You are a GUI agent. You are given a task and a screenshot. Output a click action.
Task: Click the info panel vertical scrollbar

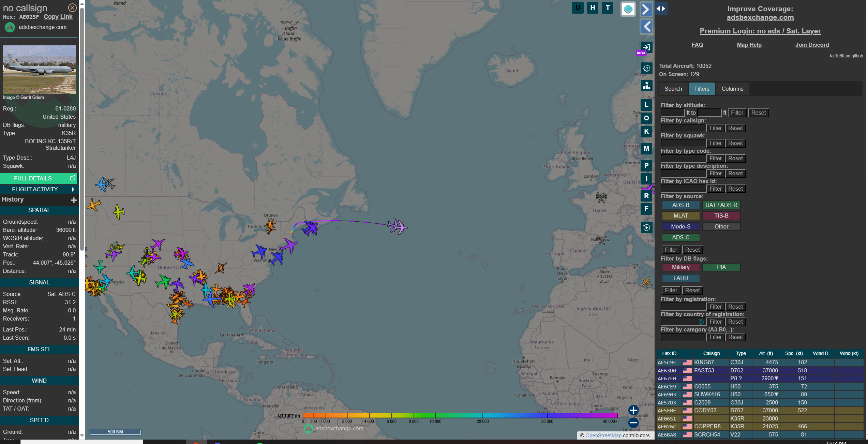(x=82, y=130)
